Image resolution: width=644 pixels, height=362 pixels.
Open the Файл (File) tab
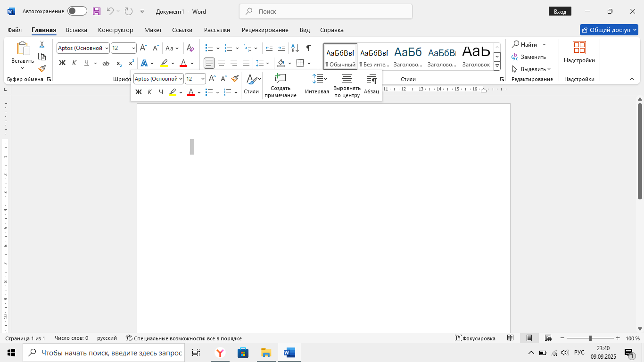15,30
